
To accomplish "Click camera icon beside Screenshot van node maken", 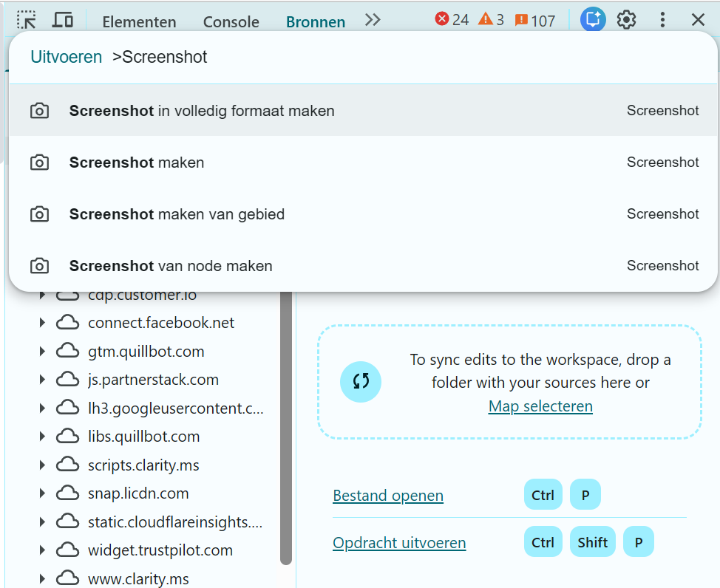I will 39,266.
